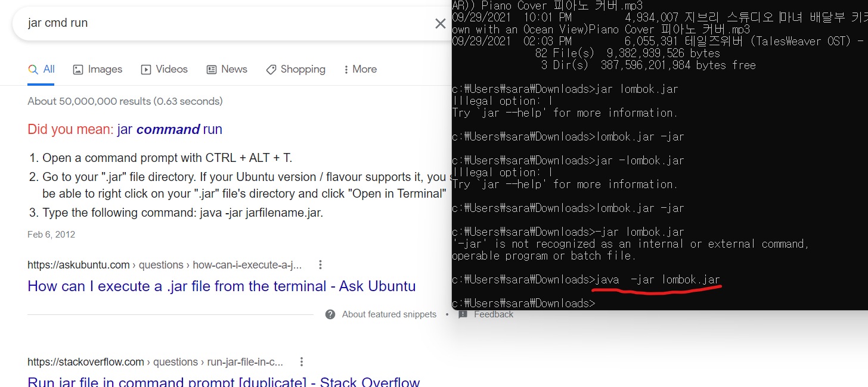
Task: Open "Run jar file in command prompt" result
Action: [224, 382]
